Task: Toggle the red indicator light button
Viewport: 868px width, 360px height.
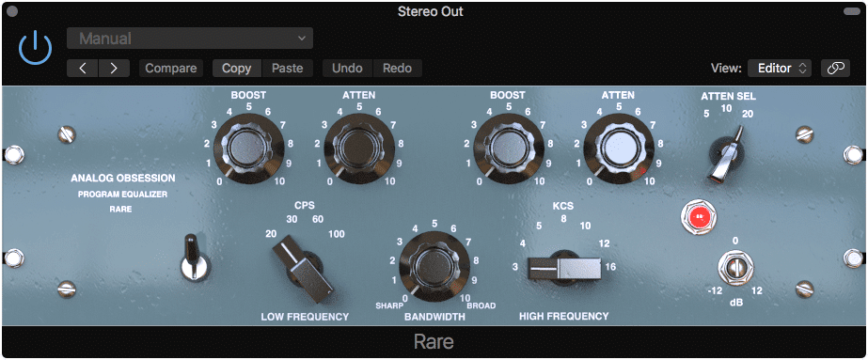Action: pos(699,216)
